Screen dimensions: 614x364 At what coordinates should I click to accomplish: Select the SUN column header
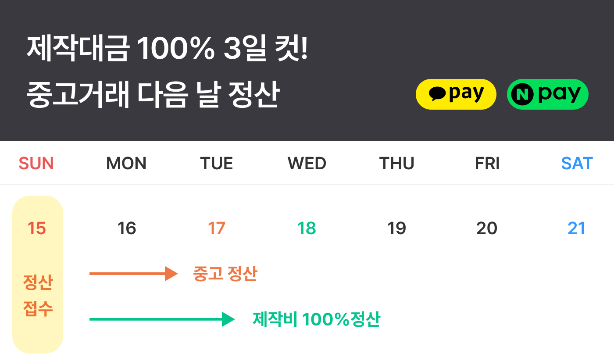(36, 164)
